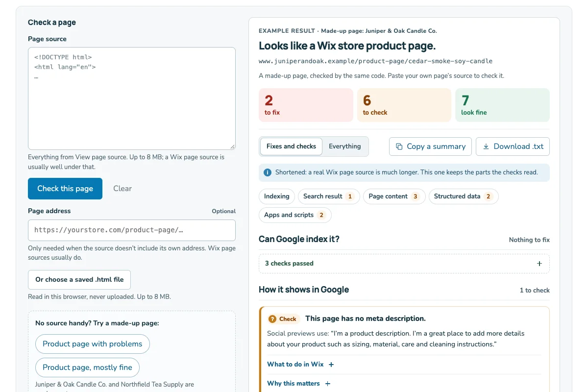
Task: Click the 1 to check label
Action: [535, 291]
